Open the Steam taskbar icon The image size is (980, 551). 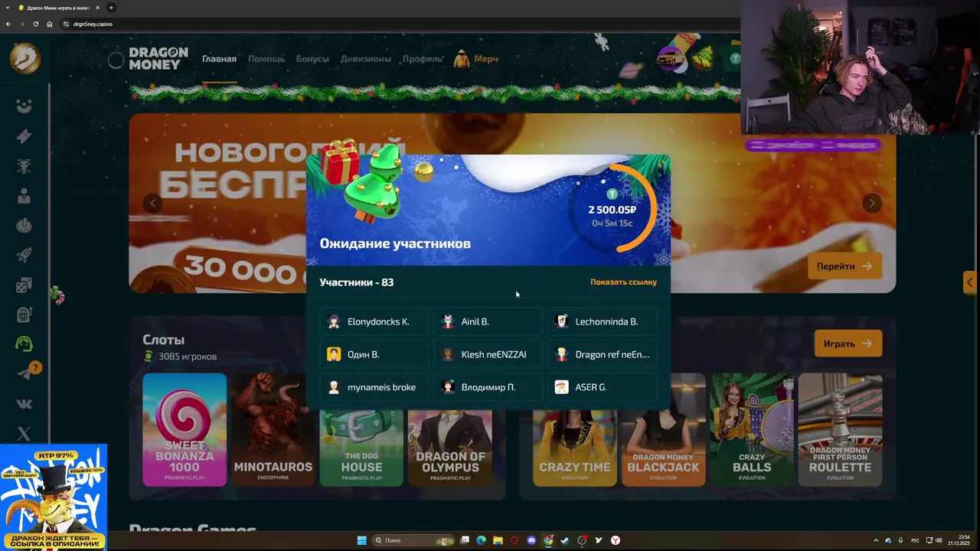pyautogui.click(x=565, y=540)
